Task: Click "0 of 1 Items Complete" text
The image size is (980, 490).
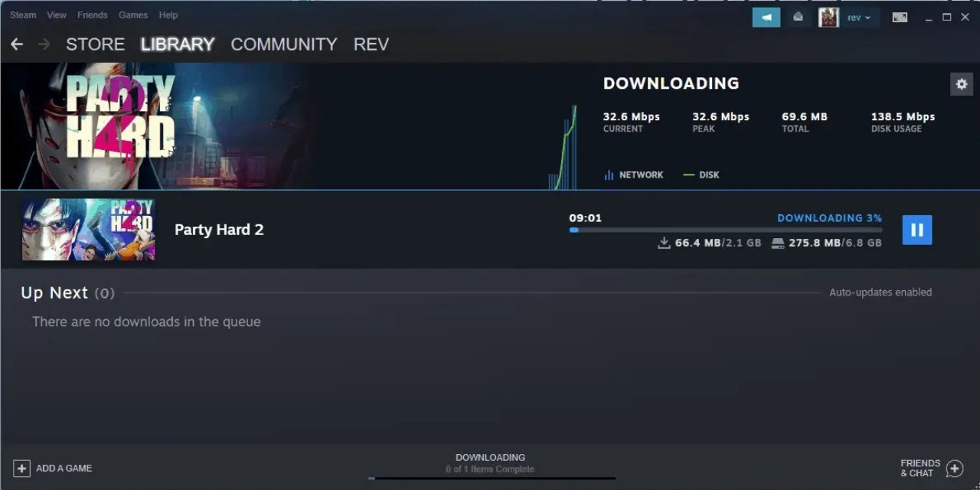Action: coord(490,469)
